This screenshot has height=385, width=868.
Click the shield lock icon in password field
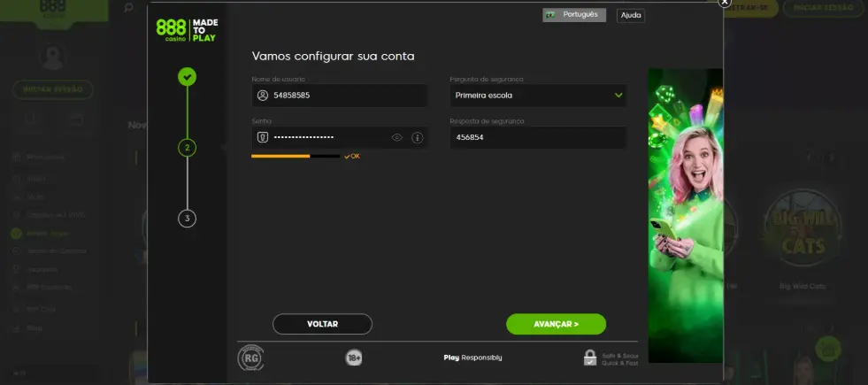pyautogui.click(x=263, y=137)
